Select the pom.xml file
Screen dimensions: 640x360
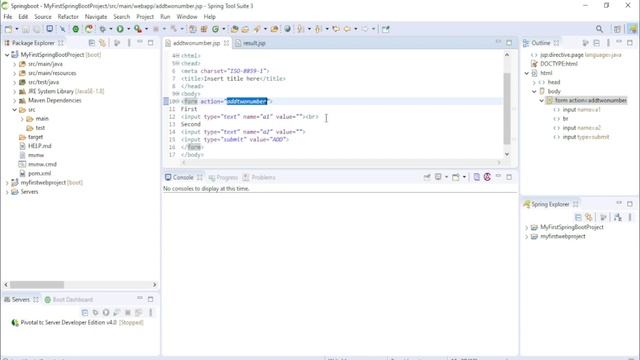(x=39, y=173)
